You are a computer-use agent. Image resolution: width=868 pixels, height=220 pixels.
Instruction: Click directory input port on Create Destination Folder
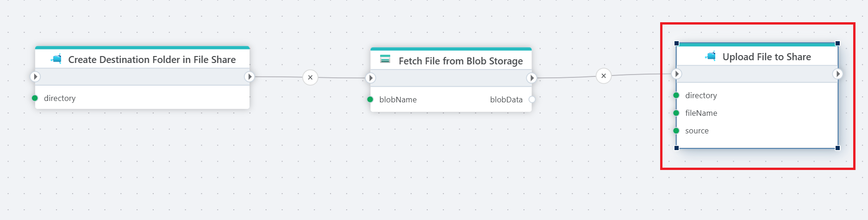click(35, 98)
